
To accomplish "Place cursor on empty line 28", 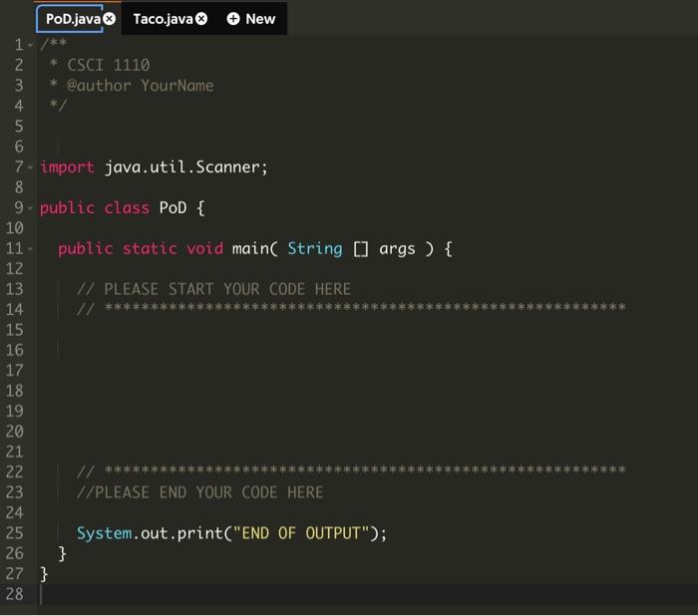I will (x=367, y=595).
